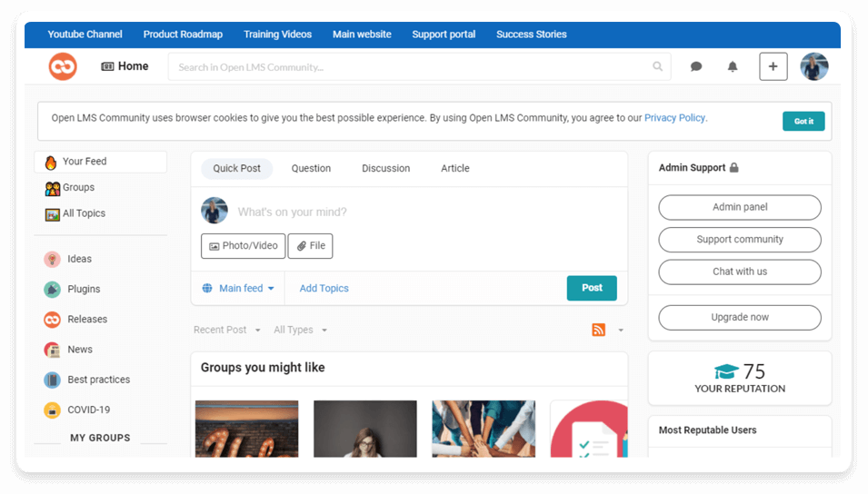Open the checklist illustration group thumbnail
Image resolution: width=868 pixels, height=494 pixels.
[x=589, y=429]
